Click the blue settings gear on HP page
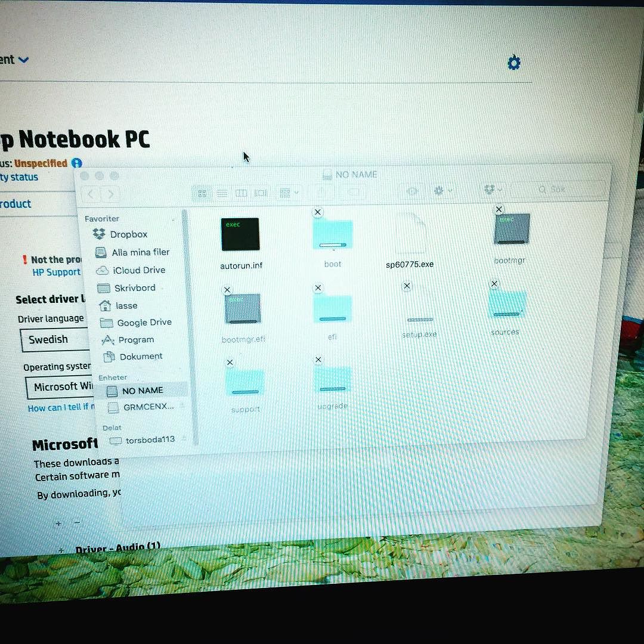 513,63
